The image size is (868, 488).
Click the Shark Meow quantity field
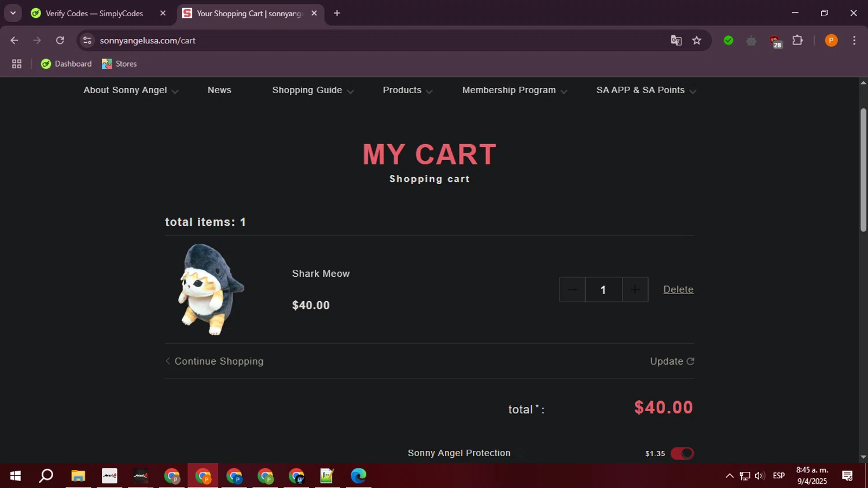[604, 289]
